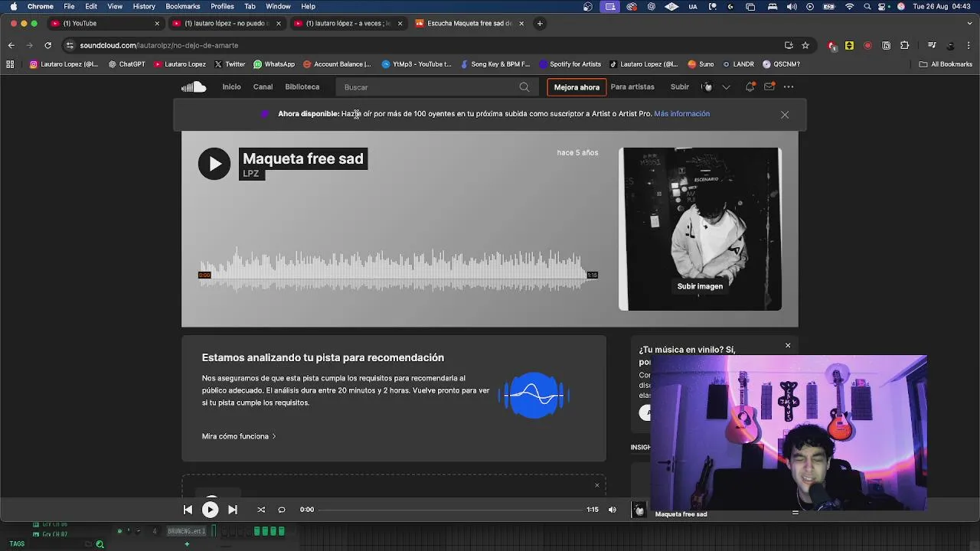Open the Biblioteca page
This screenshot has height=551, width=980.
[x=302, y=87]
